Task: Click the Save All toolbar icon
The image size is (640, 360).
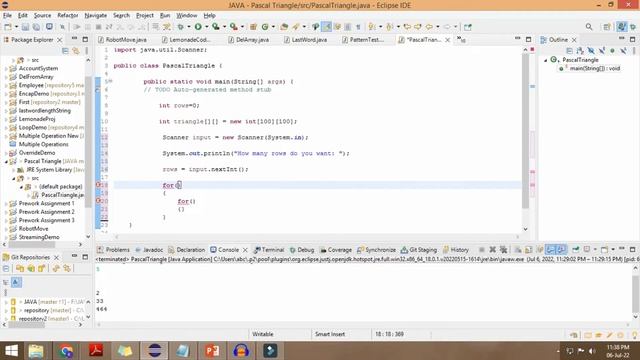Action: pyautogui.click(x=36, y=27)
